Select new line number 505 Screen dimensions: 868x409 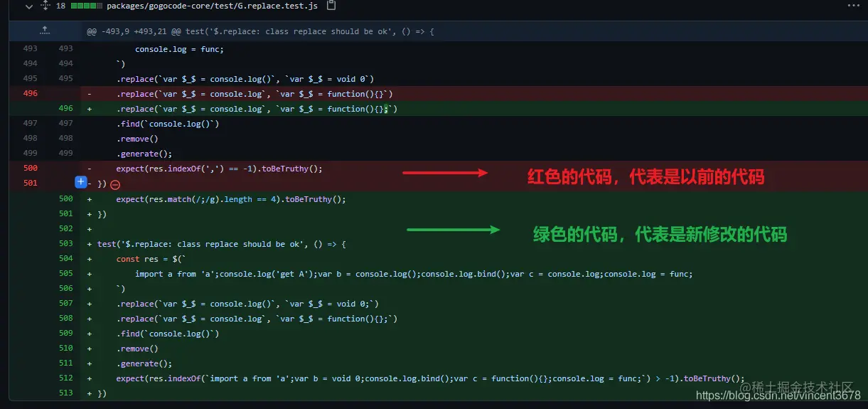point(66,274)
